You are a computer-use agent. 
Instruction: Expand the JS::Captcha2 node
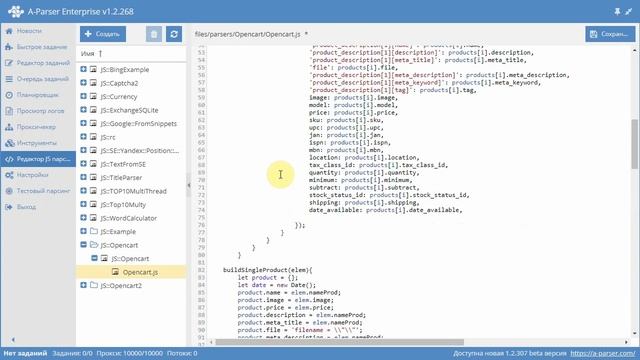(x=83, y=83)
